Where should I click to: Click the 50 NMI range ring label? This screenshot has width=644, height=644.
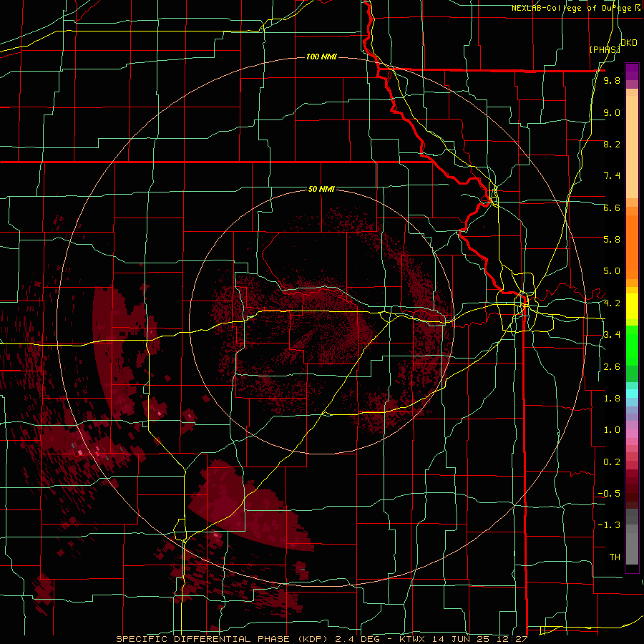[321, 189]
